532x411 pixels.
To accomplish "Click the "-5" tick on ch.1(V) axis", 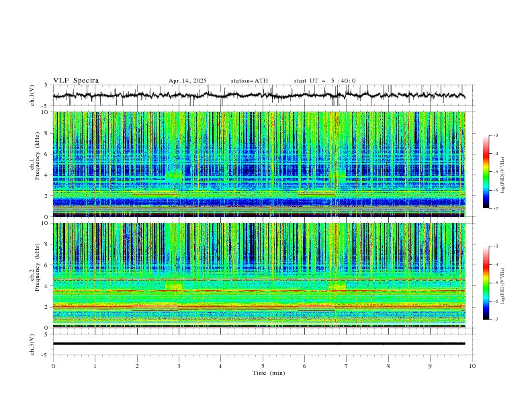I will click(45, 106).
